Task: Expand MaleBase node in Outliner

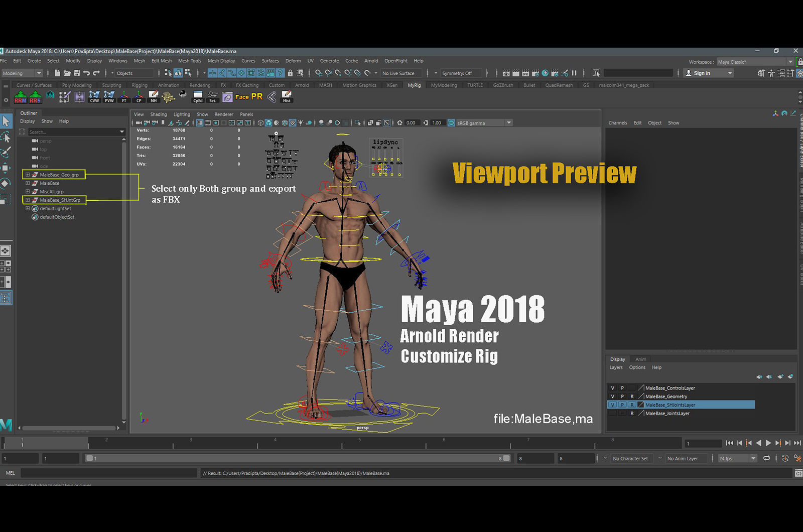Action: pyautogui.click(x=28, y=183)
